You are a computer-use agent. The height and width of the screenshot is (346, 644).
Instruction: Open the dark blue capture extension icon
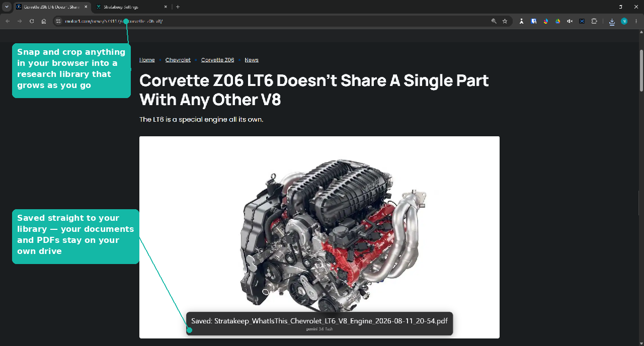pos(582,21)
